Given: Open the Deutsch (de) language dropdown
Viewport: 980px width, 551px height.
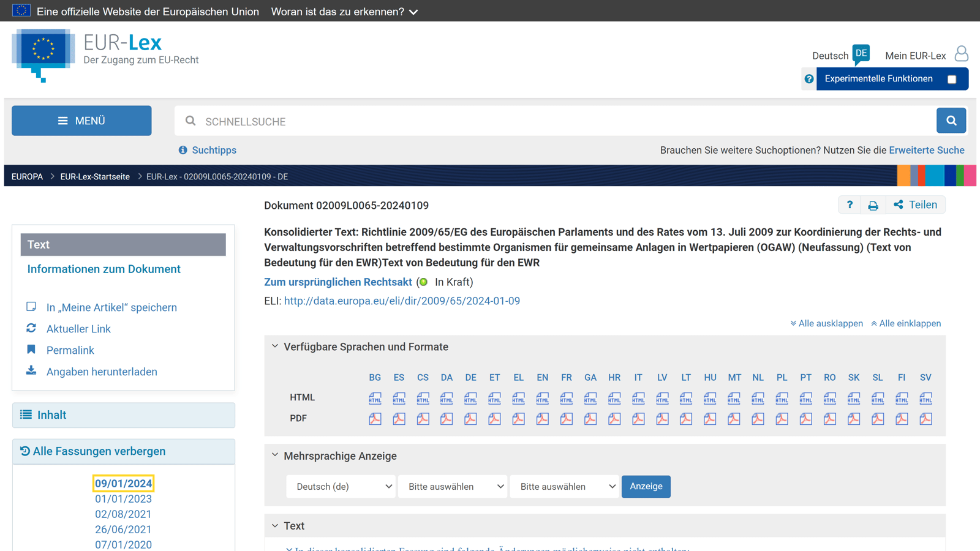Looking at the screenshot, I should [341, 487].
